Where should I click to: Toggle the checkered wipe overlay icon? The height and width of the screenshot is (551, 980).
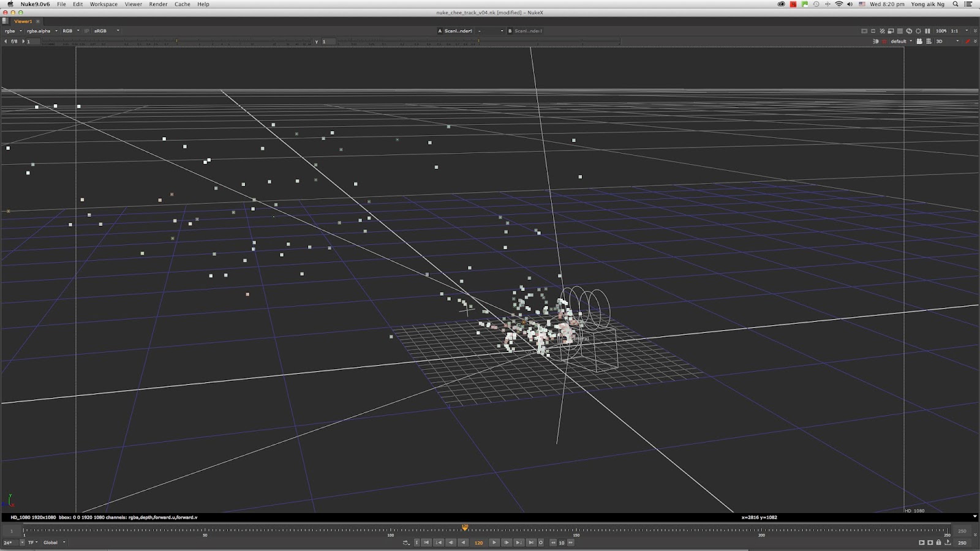(883, 31)
